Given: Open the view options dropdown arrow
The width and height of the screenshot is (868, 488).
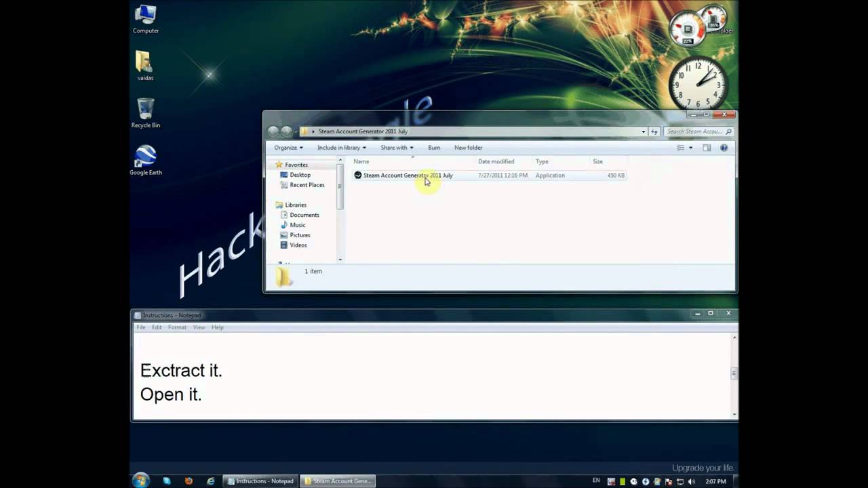Looking at the screenshot, I should click(x=690, y=148).
